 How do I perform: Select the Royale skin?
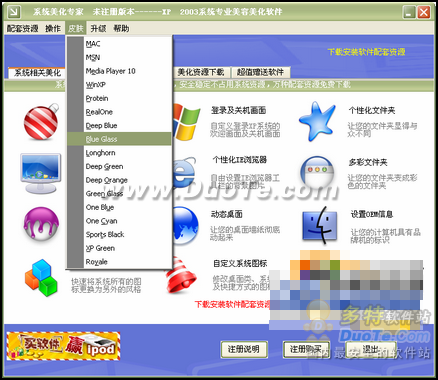click(x=119, y=262)
